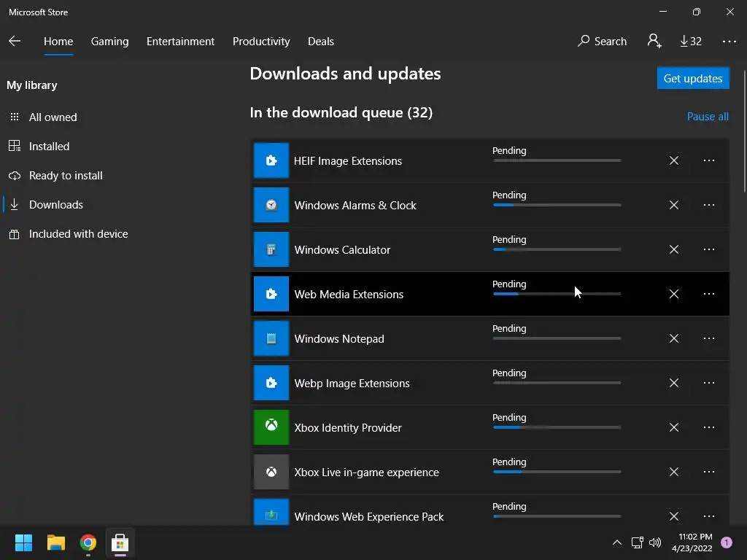Open the taskbar clock showing 11:02 PM
747x560 pixels.
[x=692, y=542]
